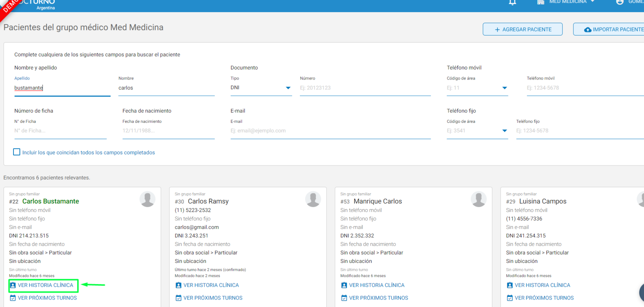The image size is (644, 307).
Task: Open the notifications bell icon
Action: [512, 2]
